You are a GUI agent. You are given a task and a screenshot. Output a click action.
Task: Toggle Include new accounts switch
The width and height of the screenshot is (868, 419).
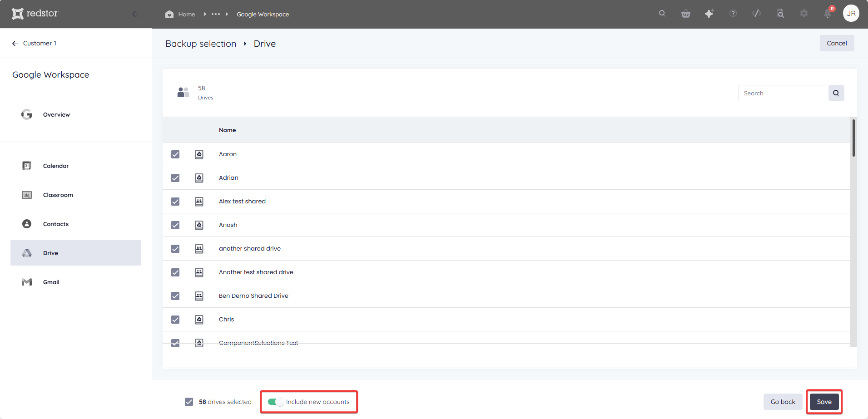tap(276, 402)
